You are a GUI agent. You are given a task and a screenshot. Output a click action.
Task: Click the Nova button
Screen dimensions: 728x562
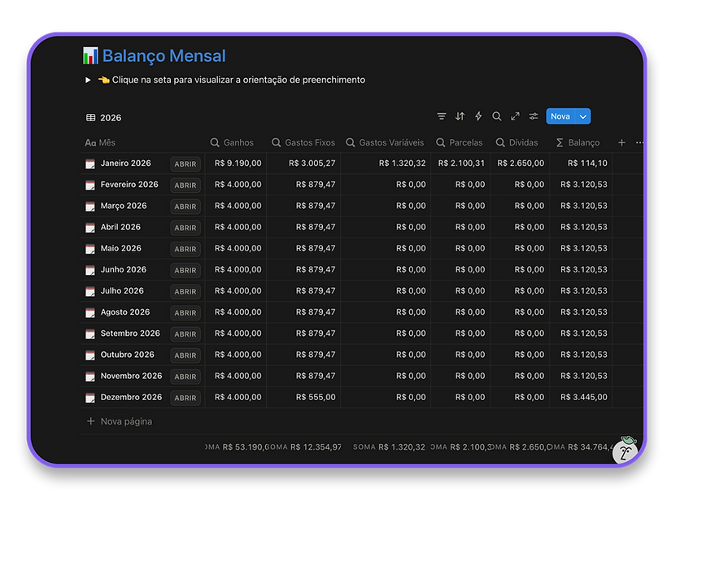click(560, 116)
